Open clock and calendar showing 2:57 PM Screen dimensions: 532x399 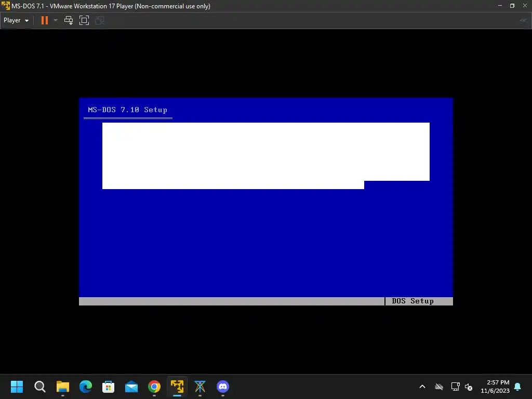(x=495, y=387)
